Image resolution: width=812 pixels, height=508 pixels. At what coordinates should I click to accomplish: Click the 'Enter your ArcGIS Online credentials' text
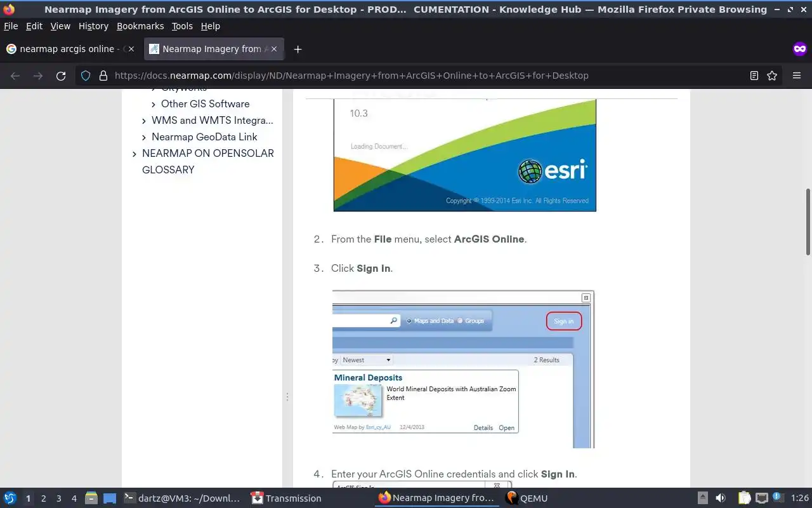coord(454,474)
